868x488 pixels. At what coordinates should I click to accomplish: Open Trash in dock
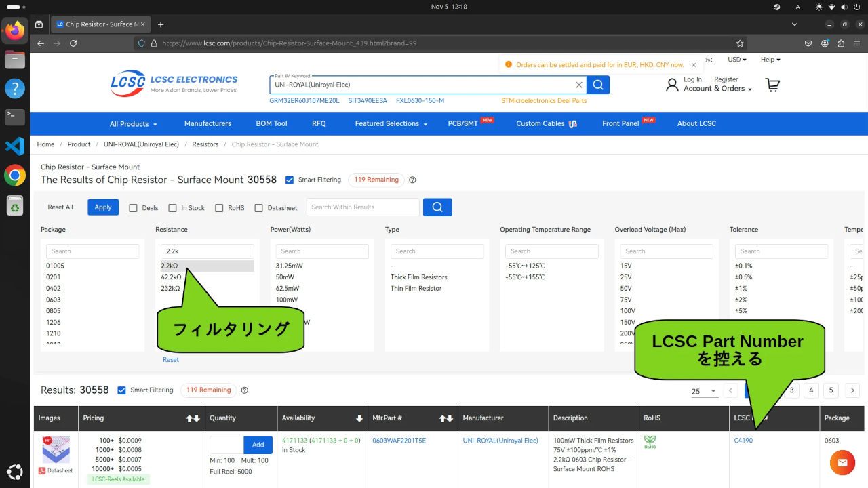pos(15,205)
